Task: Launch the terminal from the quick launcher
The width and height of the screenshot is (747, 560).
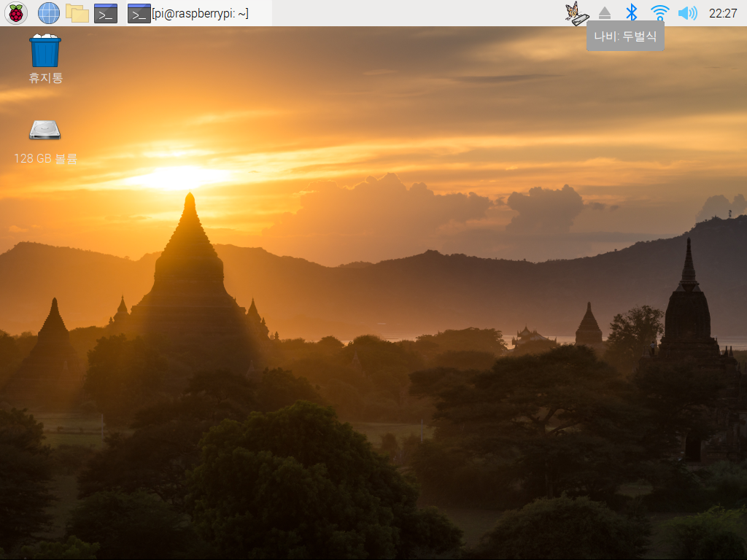Action: [106, 13]
